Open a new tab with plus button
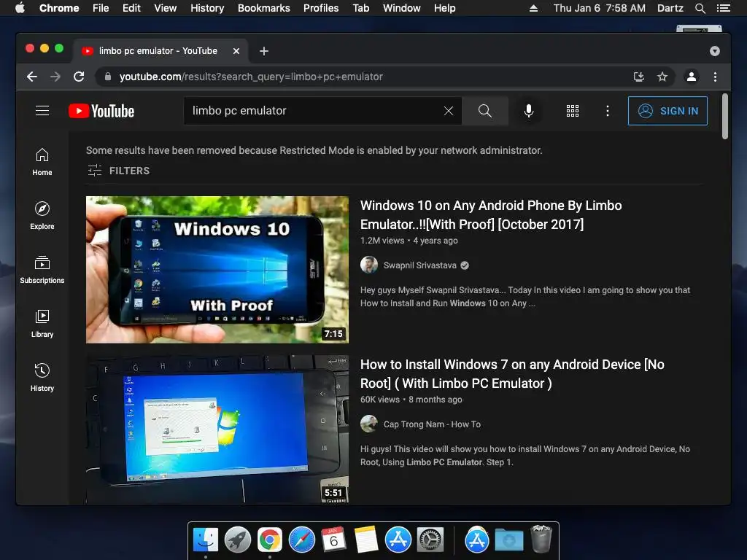The image size is (747, 560). (264, 51)
